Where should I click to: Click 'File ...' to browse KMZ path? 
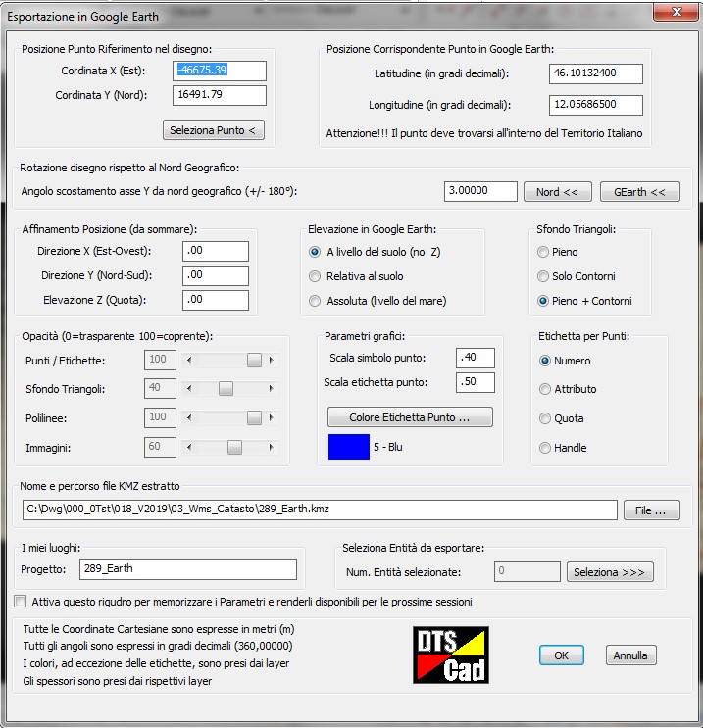click(651, 510)
